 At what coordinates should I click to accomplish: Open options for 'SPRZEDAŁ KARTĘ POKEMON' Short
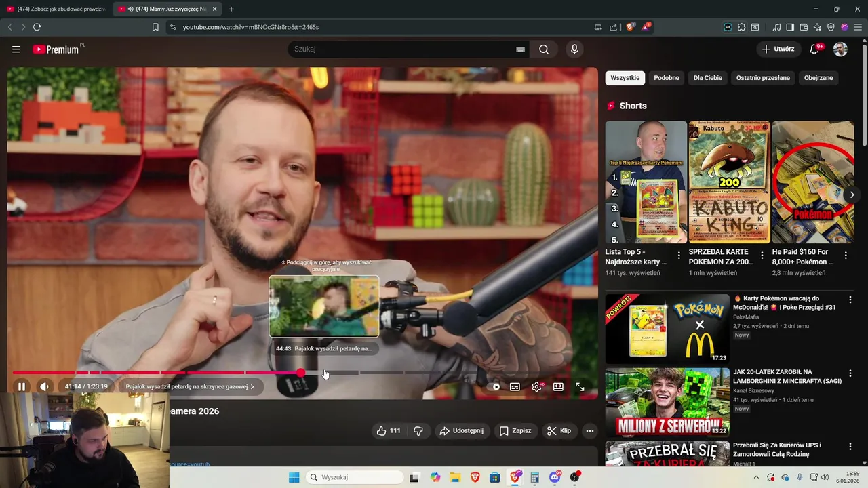pyautogui.click(x=762, y=256)
